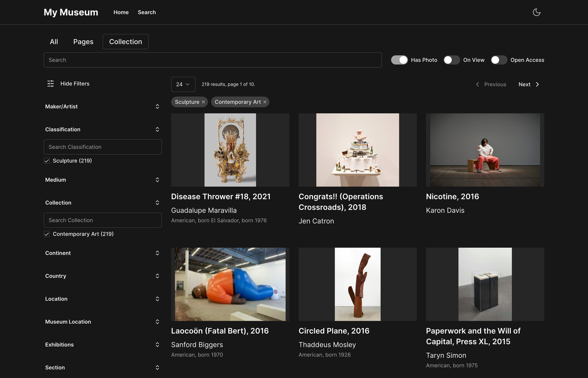Expand the Exhibitions filter section

(x=157, y=345)
